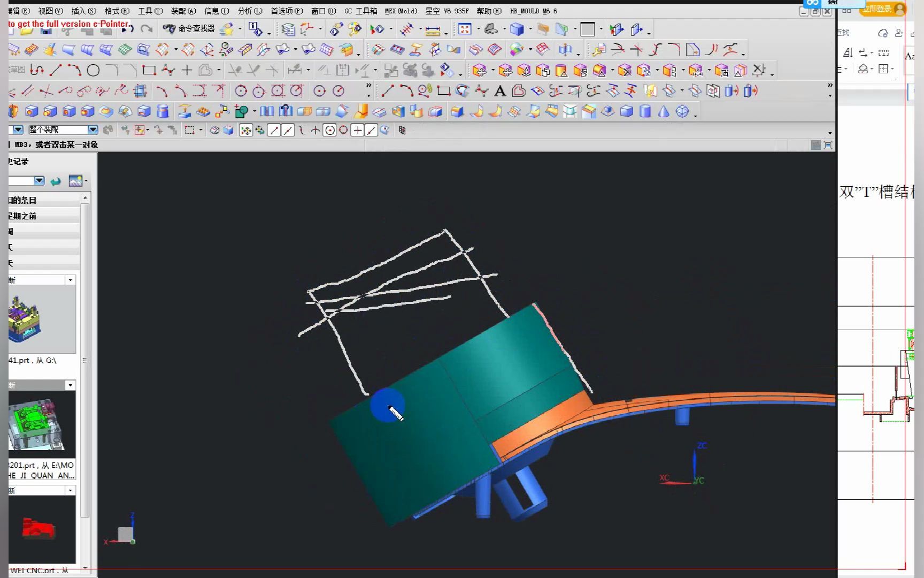Open the 分析(L) menu
The height and width of the screenshot is (578, 924).
[x=250, y=11]
